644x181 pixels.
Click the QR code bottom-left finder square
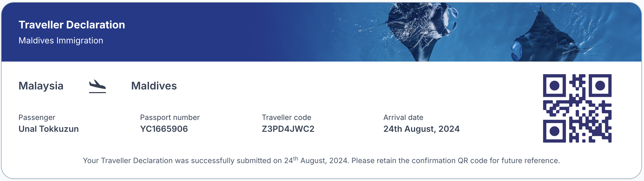[554, 131]
